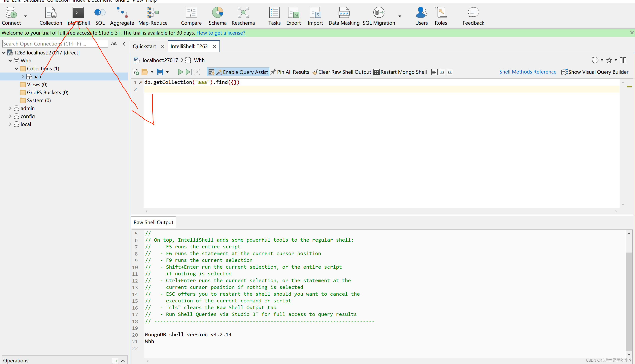
Task: Open the Aggregate editor
Action: (122, 16)
